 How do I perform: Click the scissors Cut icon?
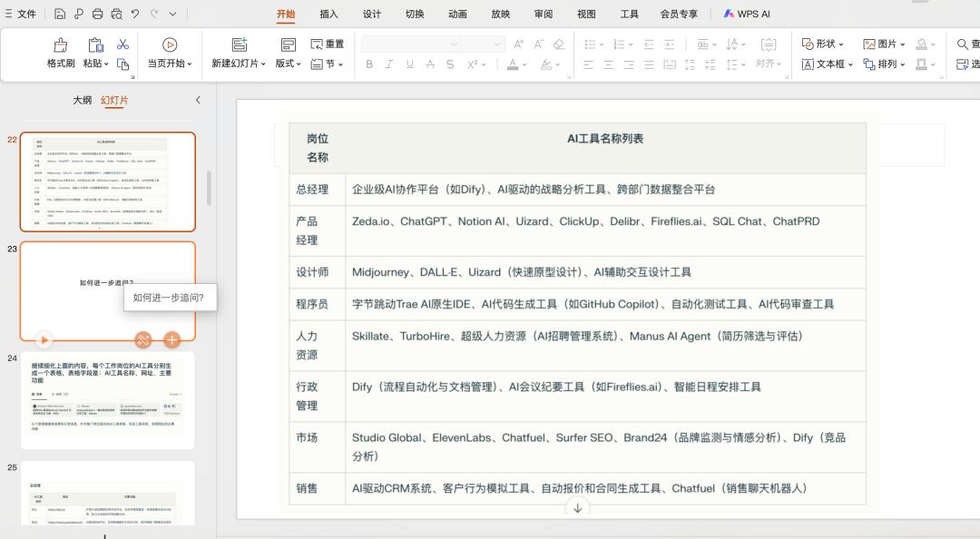(x=123, y=44)
